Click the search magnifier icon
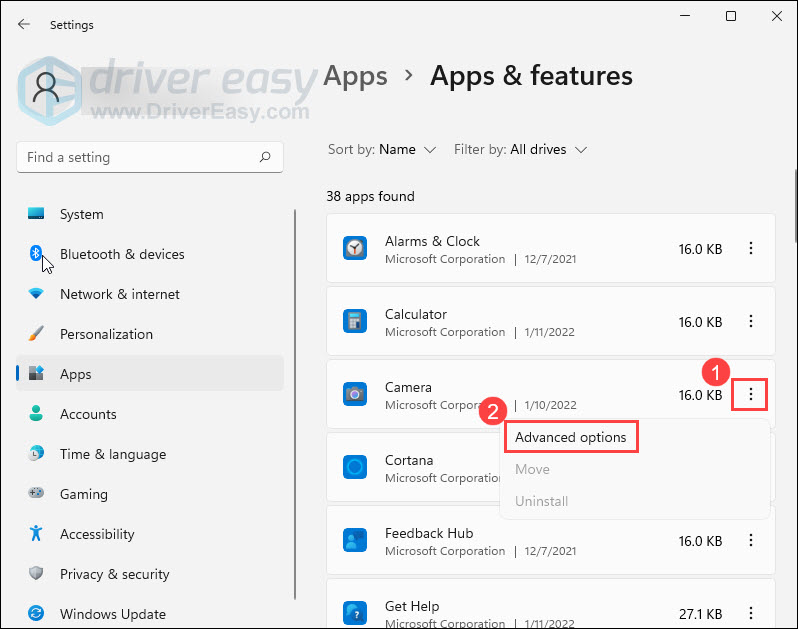The height and width of the screenshot is (629, 798). pyautogui.click(x=265, y=157)
